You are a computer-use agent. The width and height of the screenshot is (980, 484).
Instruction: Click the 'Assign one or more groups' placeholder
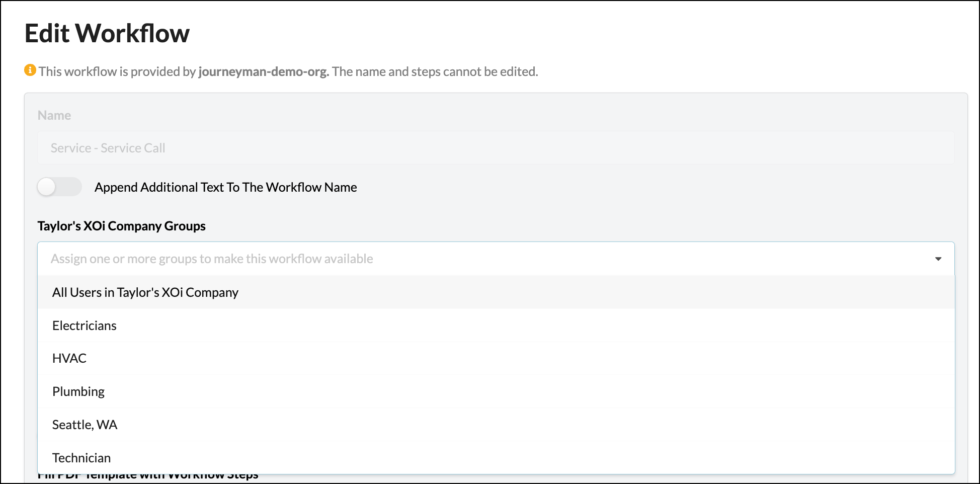211,259
